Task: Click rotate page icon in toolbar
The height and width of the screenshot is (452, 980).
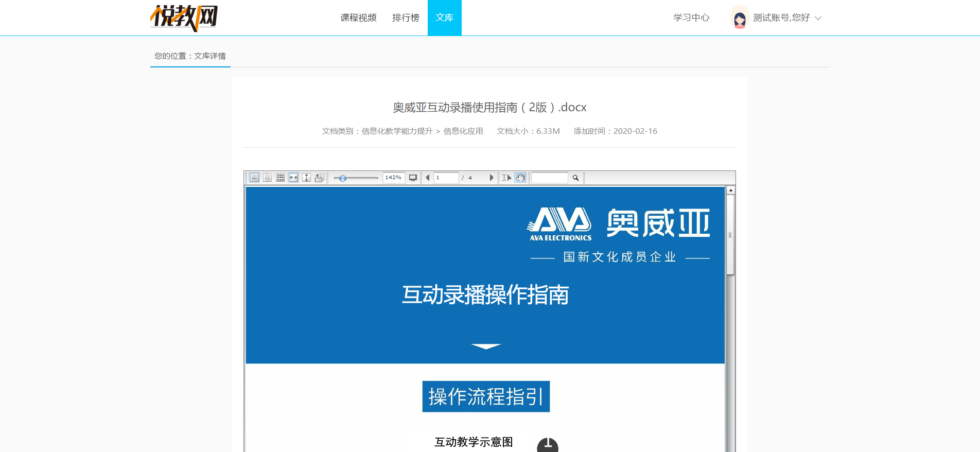Action: (319, 178)
